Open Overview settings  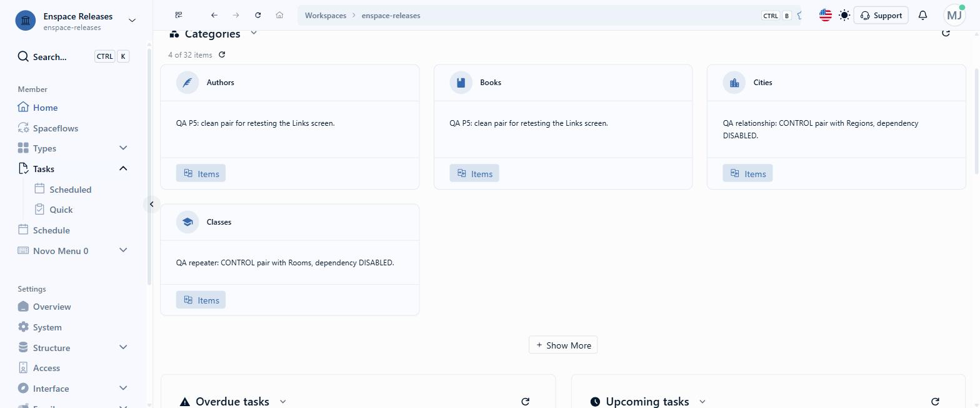(44, 307)
